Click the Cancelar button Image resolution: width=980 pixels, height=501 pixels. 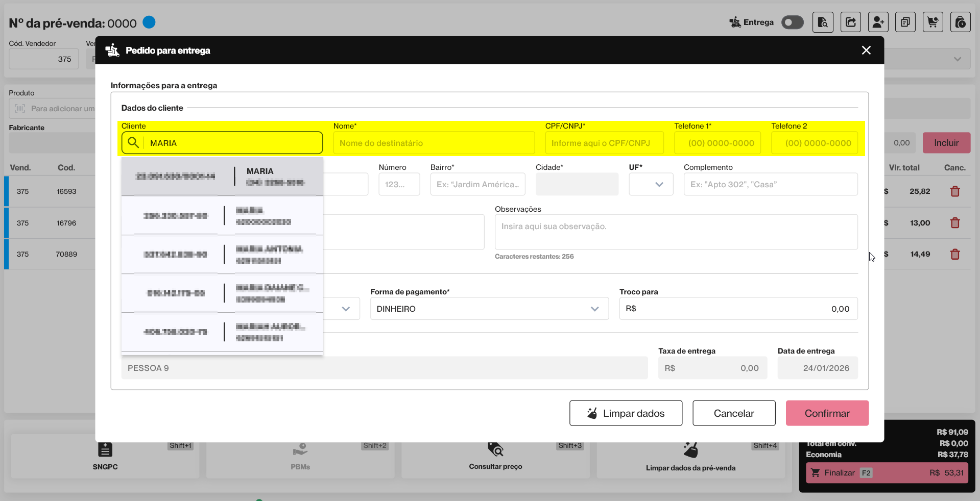(734, 413)
